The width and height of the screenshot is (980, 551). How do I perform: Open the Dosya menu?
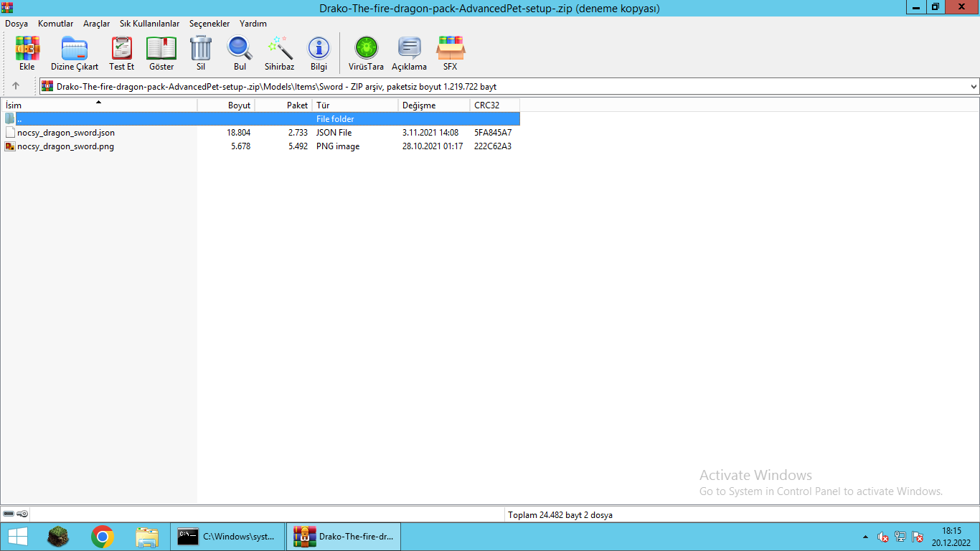coord(17,24)
